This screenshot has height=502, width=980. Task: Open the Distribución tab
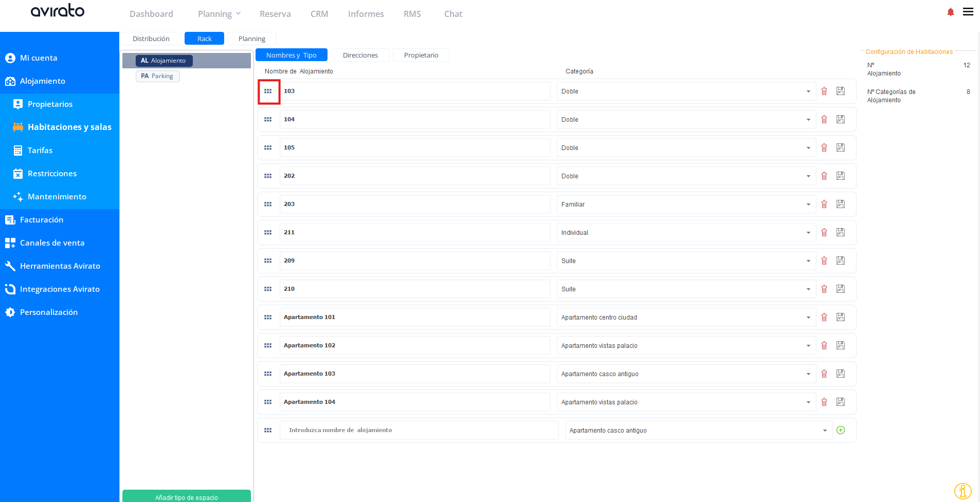pyautogui.click(x=151, y=39)
